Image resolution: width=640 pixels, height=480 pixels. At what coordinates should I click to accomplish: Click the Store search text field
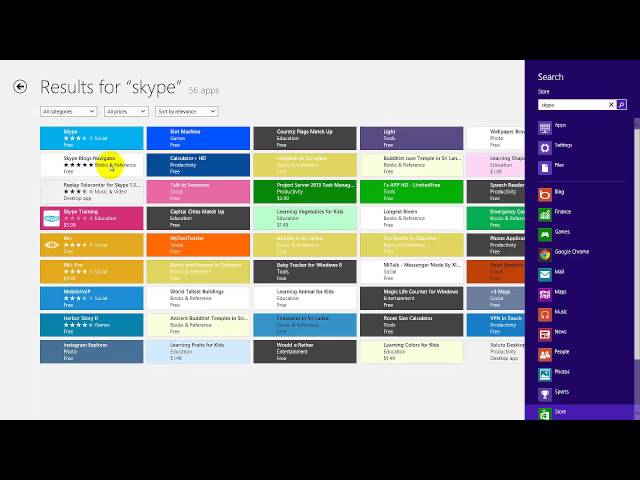572,105
